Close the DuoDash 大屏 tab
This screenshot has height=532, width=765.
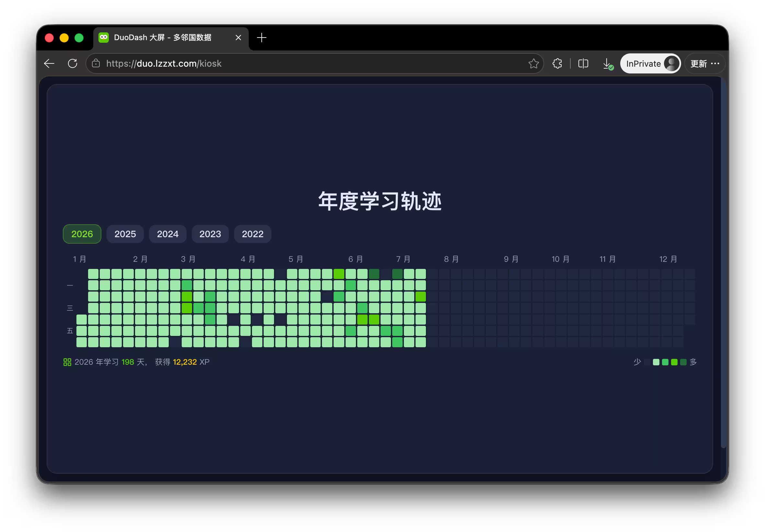tap(238, 38)
